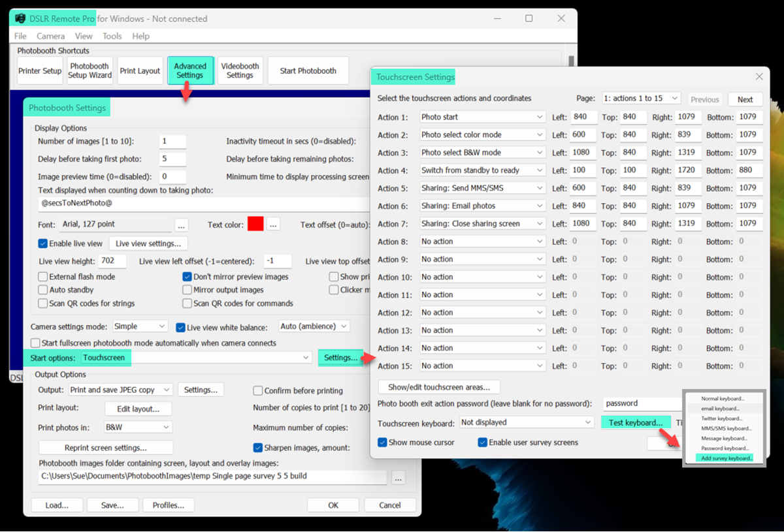The height and width of the screenshot is (532, 784).
Task: Click the Start Photobooth button
Action: click(x=308, y=70)
